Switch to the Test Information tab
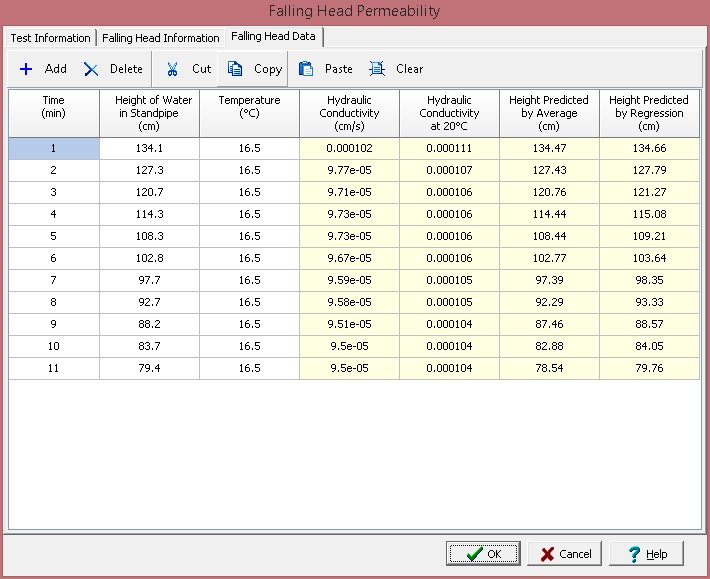This screenshot has height=579, width=710. (x=50, y=38)
